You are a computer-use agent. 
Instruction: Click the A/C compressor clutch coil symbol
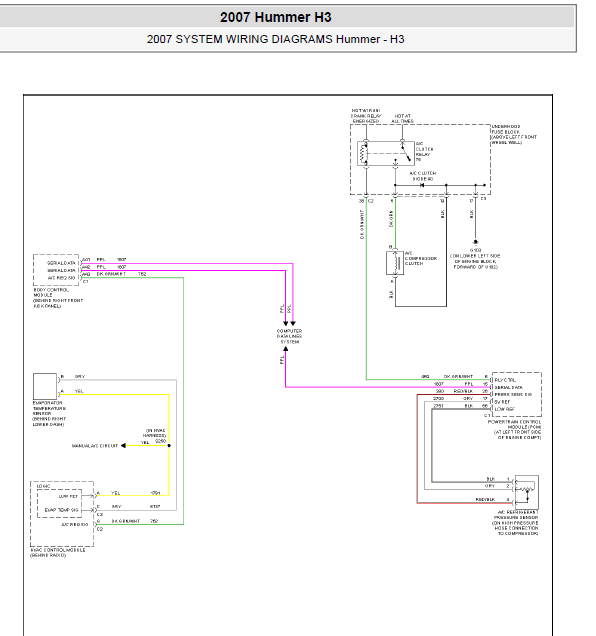[x=395, y=263]
